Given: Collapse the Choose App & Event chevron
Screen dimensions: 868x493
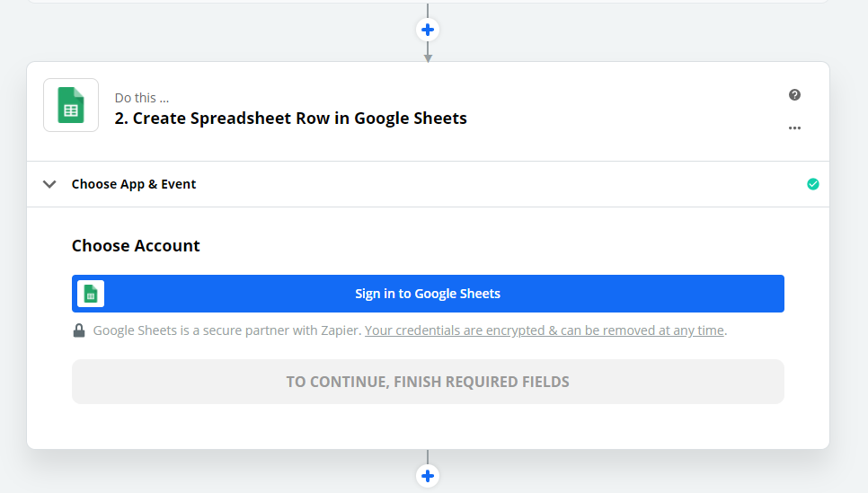Looking at the screenshot, I should [x=49, y=184].
